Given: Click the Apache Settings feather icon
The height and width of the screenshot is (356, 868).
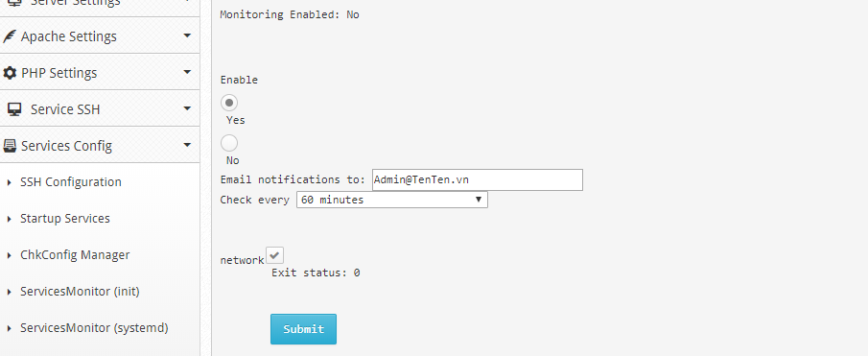Looking at the screenshot, I should 10,36.
